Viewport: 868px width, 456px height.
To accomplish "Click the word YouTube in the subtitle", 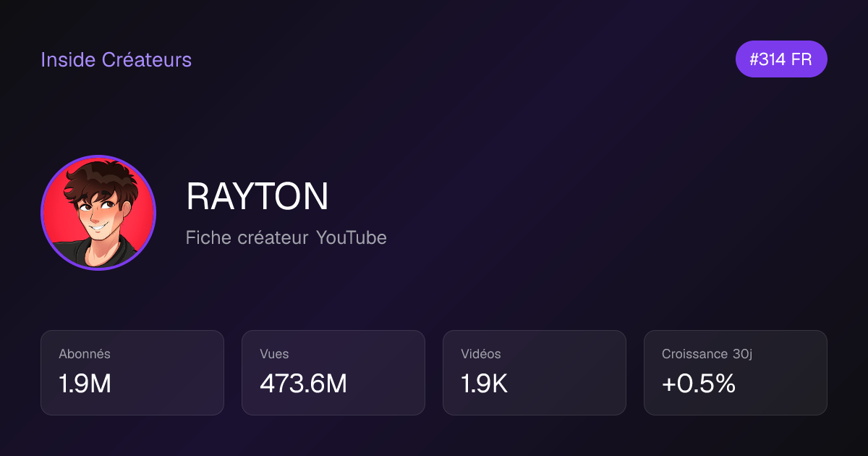I will tap(351, 237).
